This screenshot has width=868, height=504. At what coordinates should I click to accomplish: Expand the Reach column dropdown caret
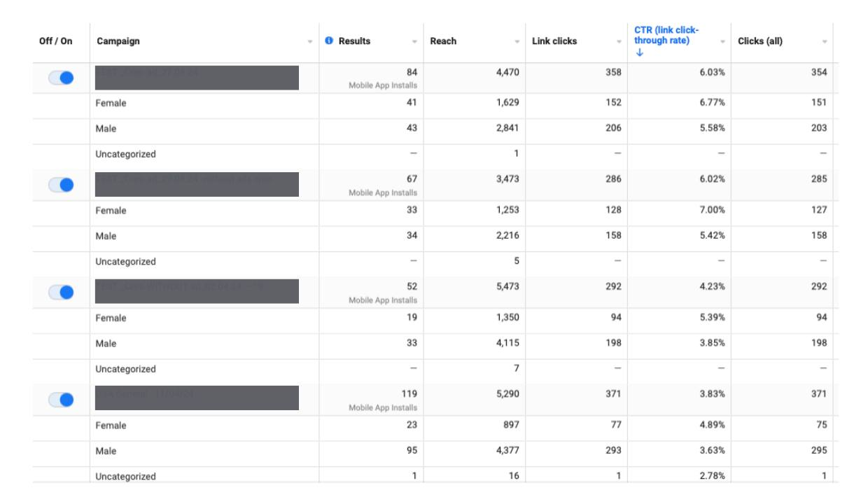[x=517, y=42]
